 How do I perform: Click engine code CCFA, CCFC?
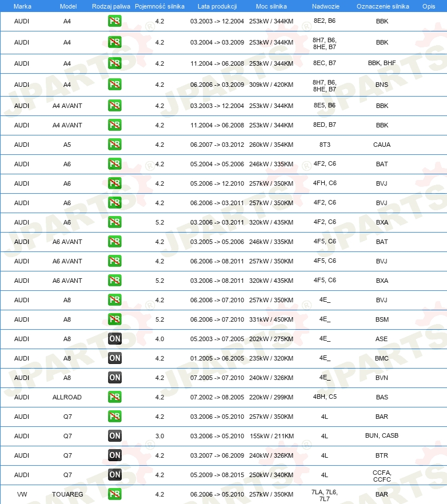382,476
